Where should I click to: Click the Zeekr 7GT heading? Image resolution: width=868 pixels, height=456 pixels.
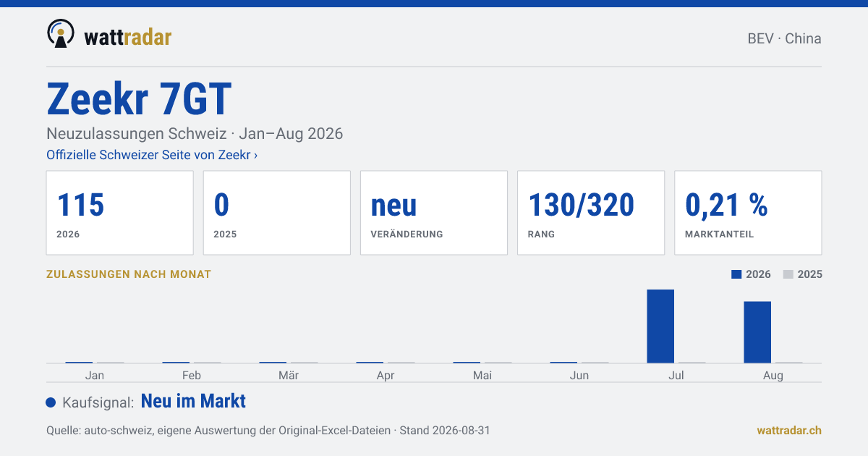click(139, 98)
